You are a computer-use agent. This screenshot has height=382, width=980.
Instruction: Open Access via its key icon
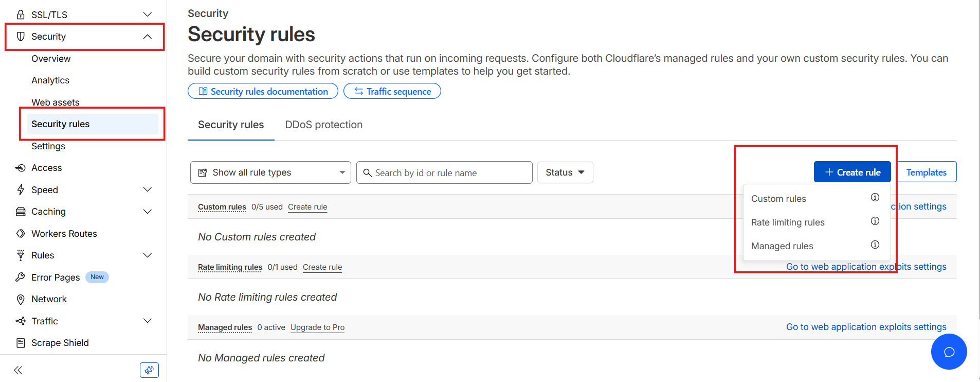(21, 167)
